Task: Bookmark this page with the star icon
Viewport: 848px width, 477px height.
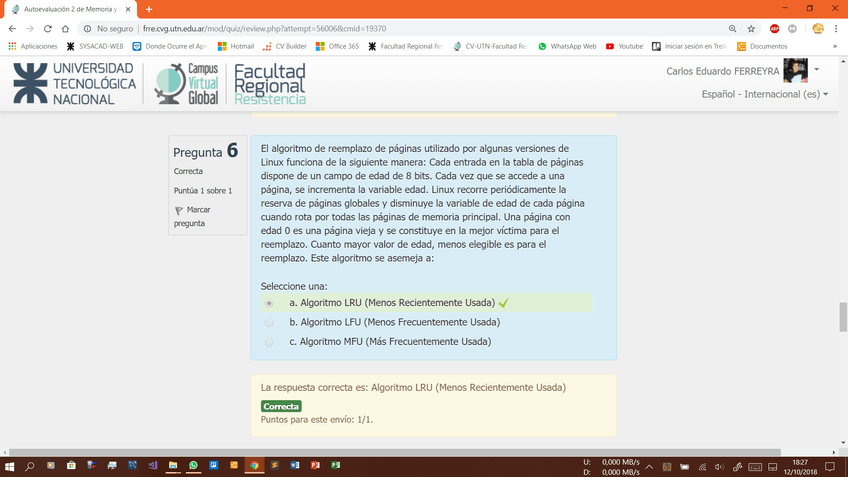Action: tap(752, 29)
